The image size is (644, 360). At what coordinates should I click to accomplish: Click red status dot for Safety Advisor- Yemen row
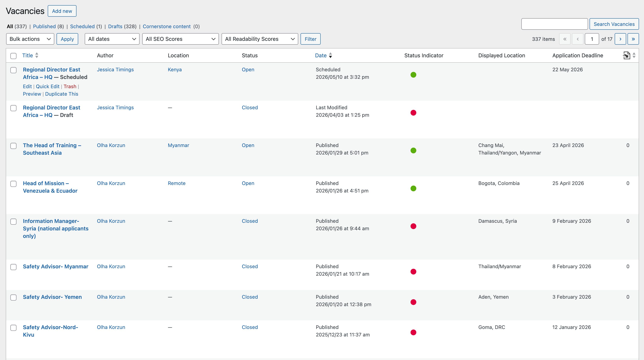pos(413,302)
